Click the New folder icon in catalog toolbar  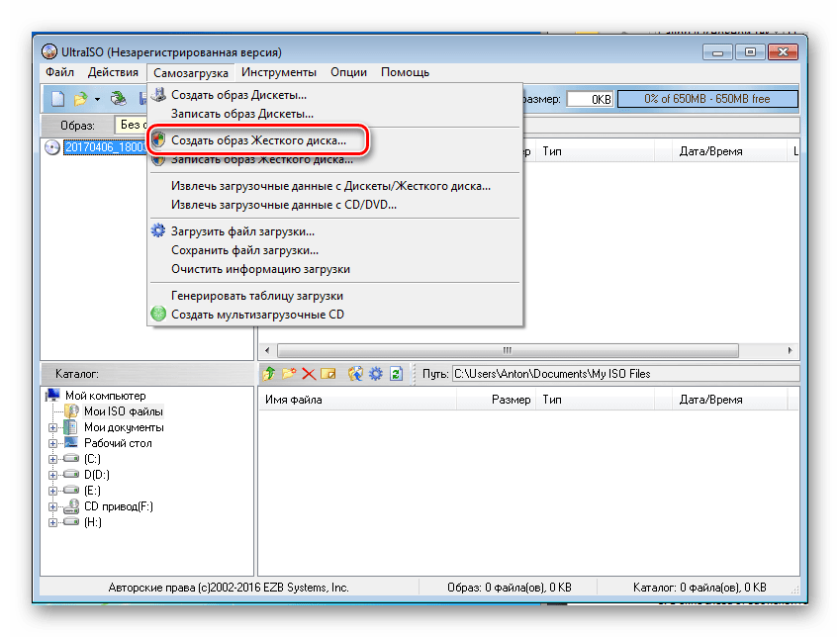289,374
